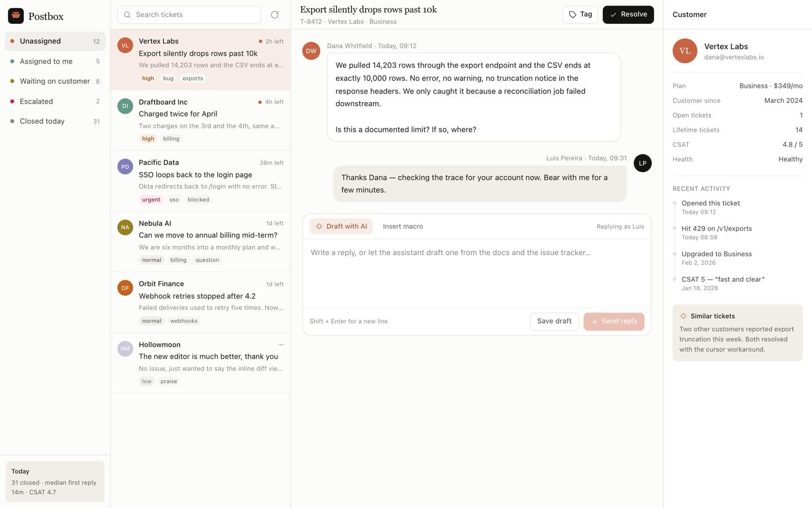Click the Today stats summary card
This screenshot has width=812, height=508.
pyautogui.click(x=55, y=482)
